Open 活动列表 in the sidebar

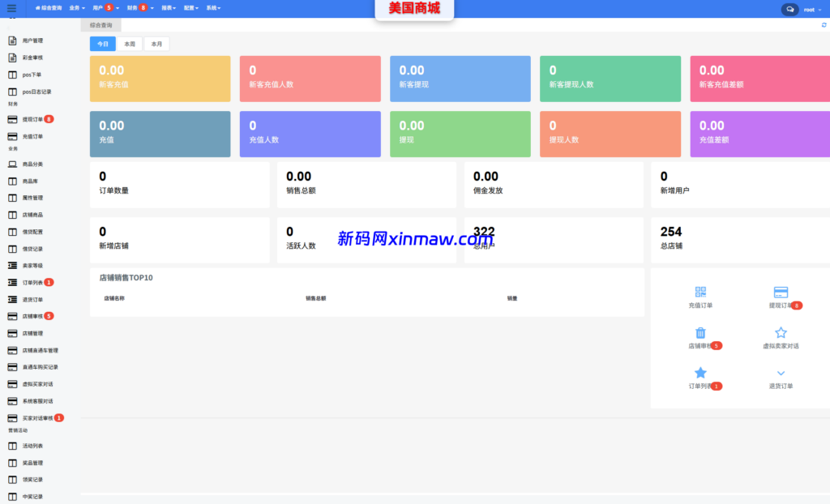click(32, 446)
